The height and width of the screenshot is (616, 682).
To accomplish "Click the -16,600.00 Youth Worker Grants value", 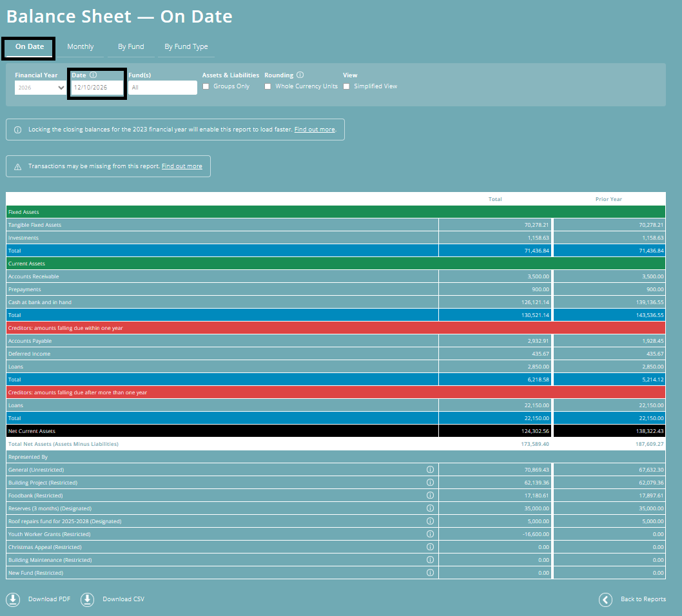I will tap(536, 534).
